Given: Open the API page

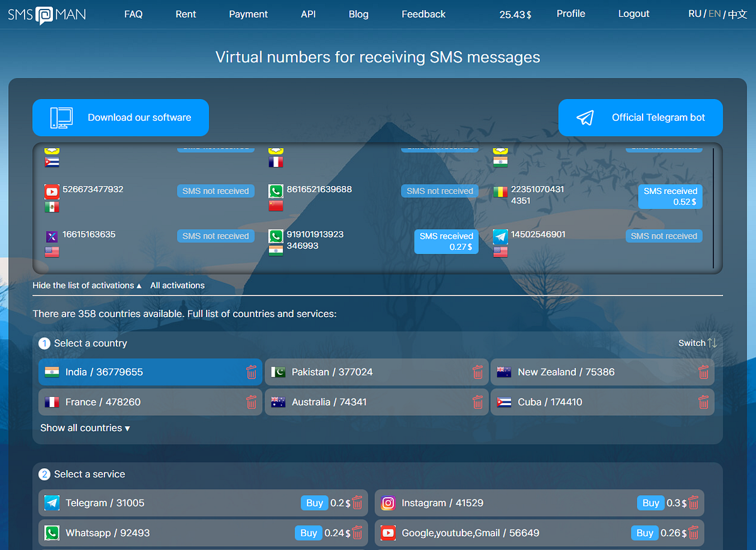Looking at the screenshot, I should tap(308, 14).
